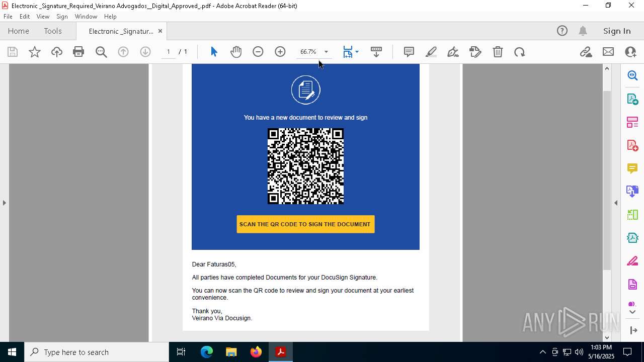Share this file with others icon
Screen dimensions: 644x362
630,52
